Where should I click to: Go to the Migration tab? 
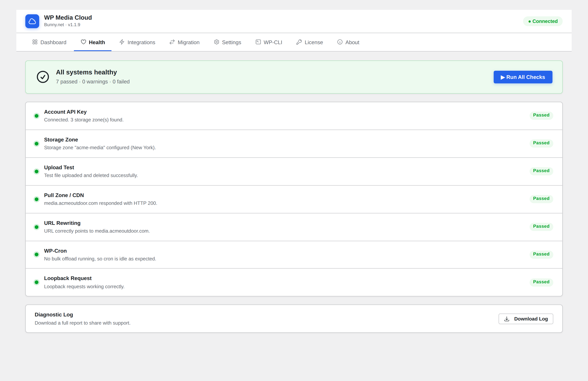coord(185,42)
